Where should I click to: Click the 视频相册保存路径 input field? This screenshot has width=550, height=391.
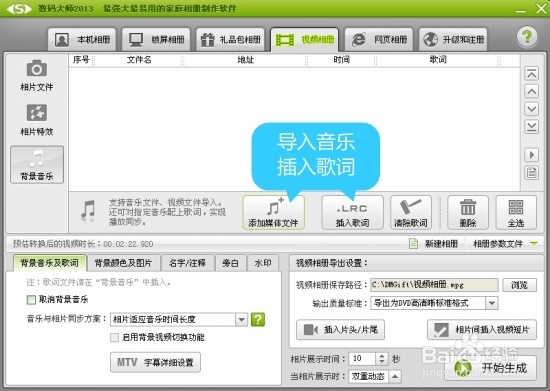434,285
